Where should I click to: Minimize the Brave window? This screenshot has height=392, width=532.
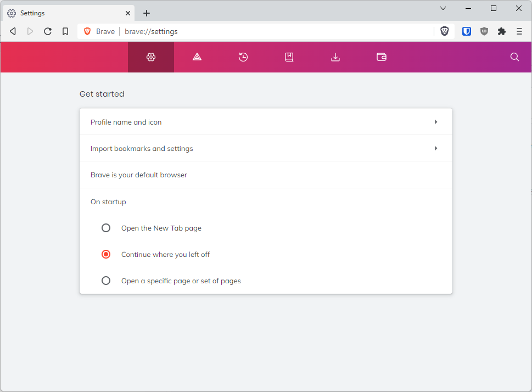[x=468, y=8]
